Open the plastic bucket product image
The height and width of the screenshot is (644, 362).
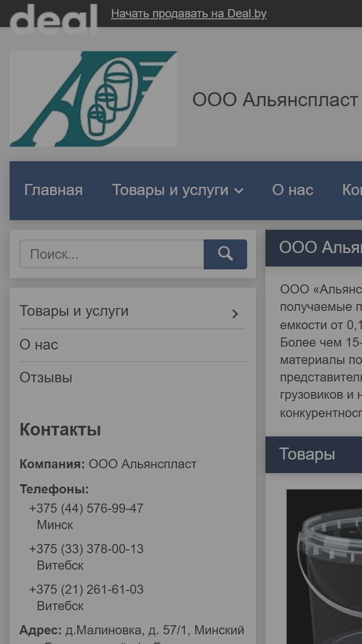[x=324, y=566]
